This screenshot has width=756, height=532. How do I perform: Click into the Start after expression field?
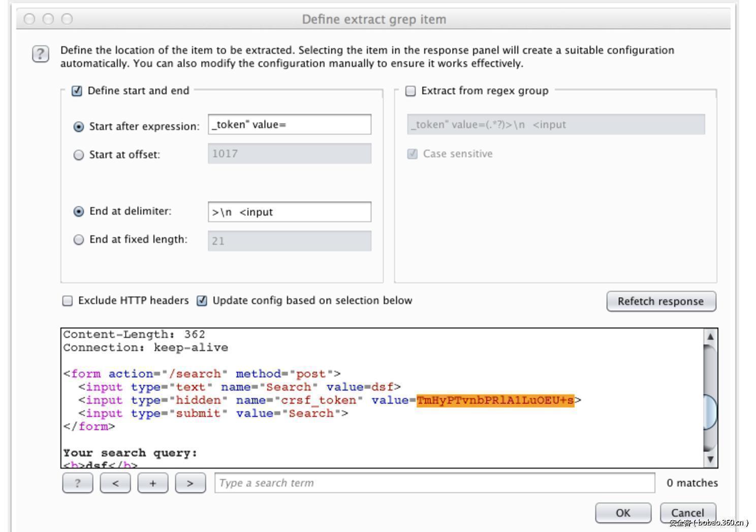(289, 124)
